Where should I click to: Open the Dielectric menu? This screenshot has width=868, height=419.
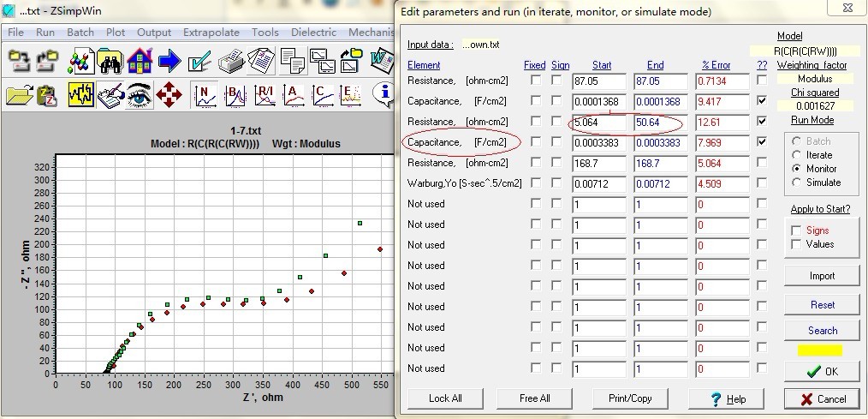click(x=313, y=33)
